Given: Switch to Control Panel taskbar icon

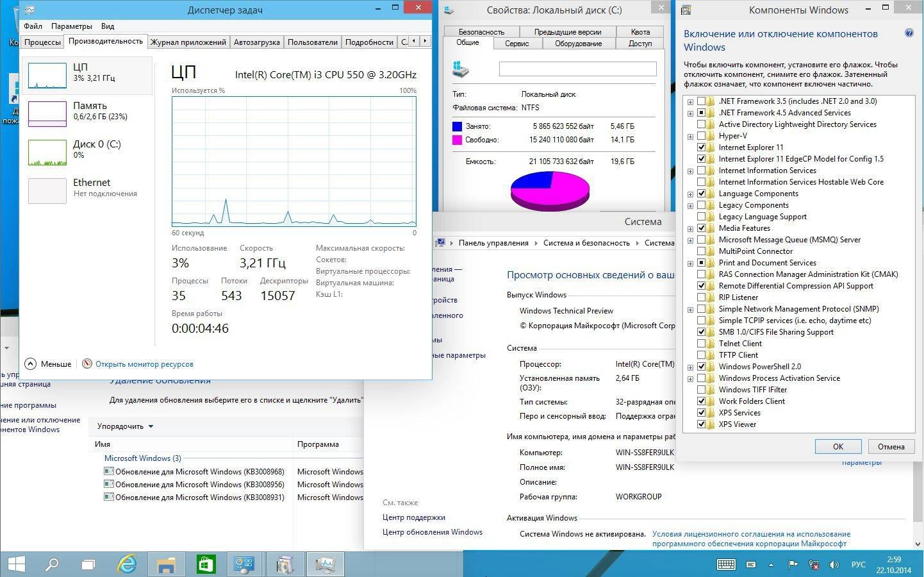Looking at the screenshot, I should click(x=245, y=564).
